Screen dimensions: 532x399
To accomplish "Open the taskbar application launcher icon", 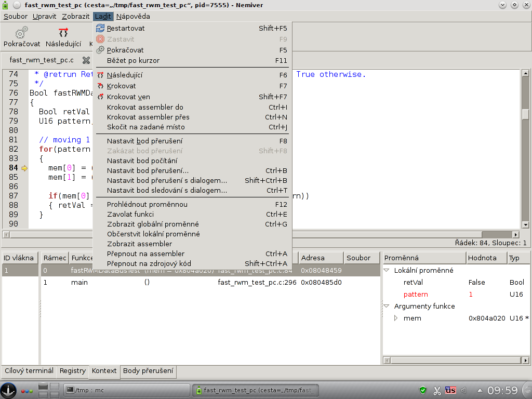I will pyautogui.click(x=8, y=390).
